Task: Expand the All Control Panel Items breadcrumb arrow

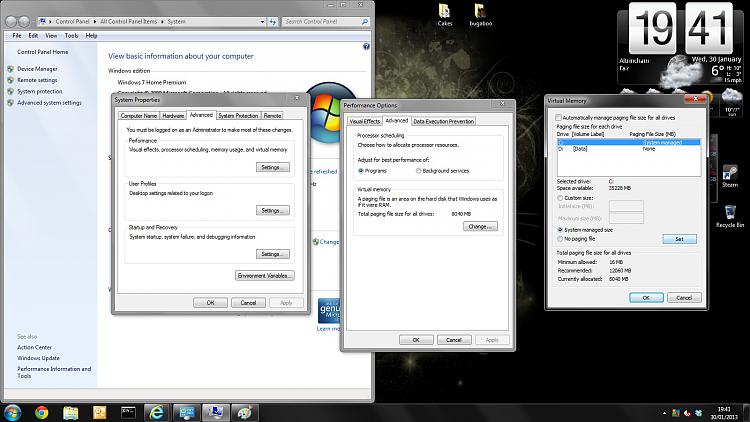Action: pyautogui.click(x=163, y=22)
